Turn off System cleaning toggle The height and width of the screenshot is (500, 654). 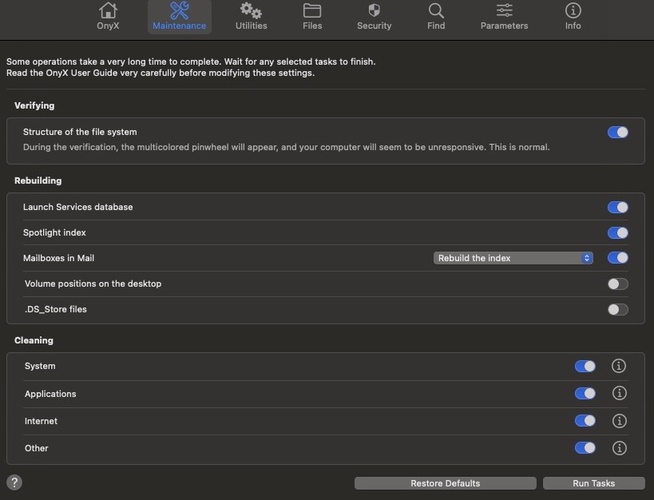pos(585,366)
